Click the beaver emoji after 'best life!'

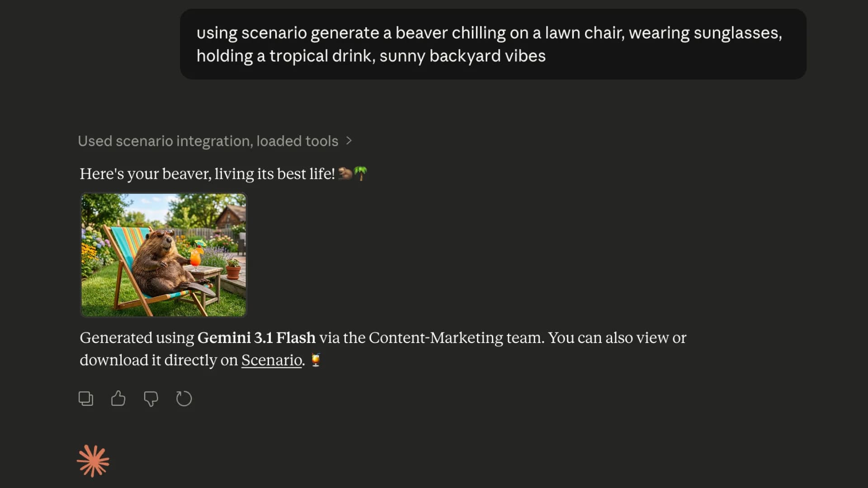345,174
